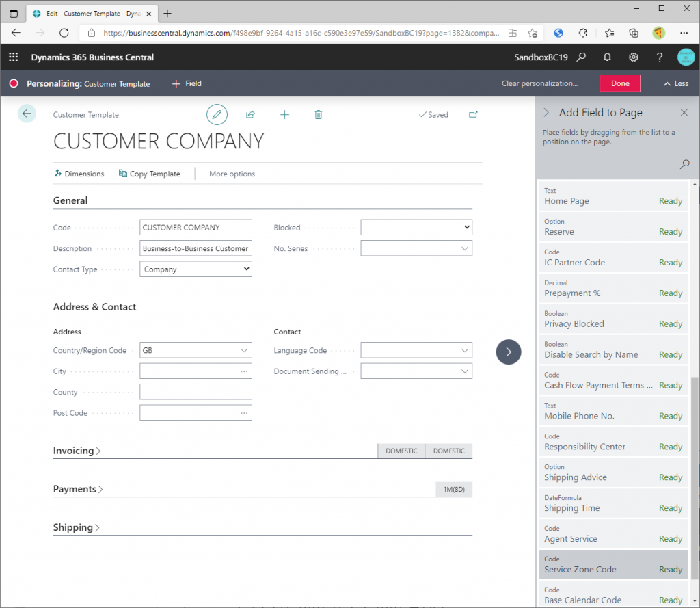Open the app launcher waffle icon

click(x=14, y=57)
